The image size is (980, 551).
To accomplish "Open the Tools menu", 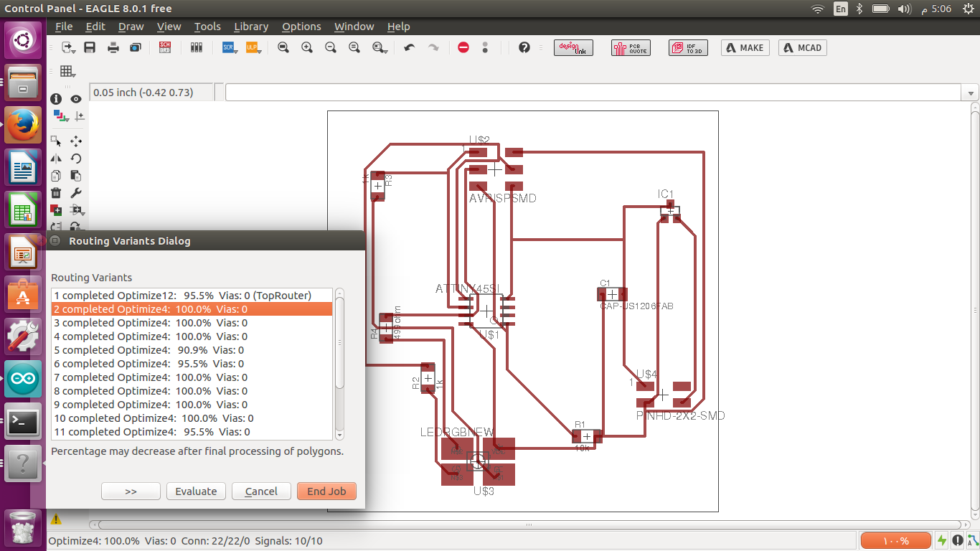I will click(x=207, y=27).
